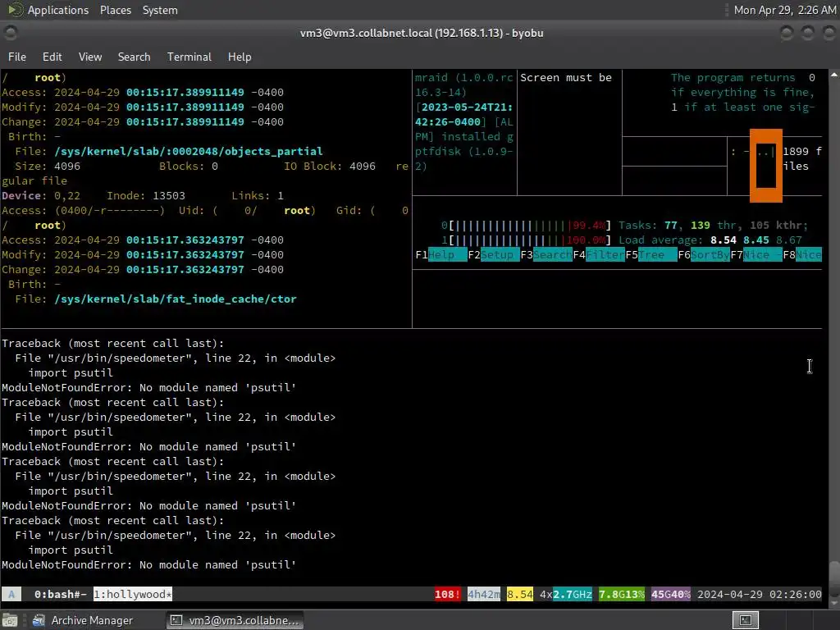Click the Archive Manager taskbar icon

pos(39,620)
